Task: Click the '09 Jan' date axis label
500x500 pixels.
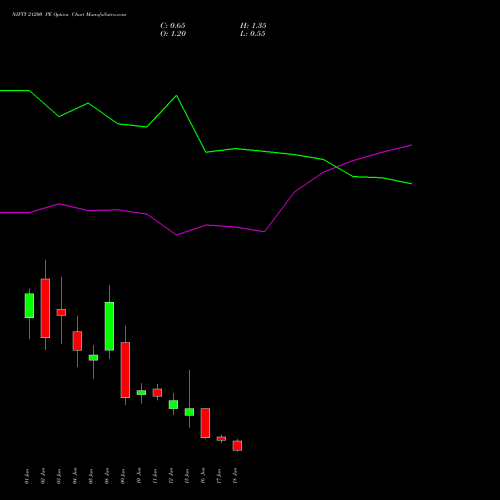Action: pos(123,476)
